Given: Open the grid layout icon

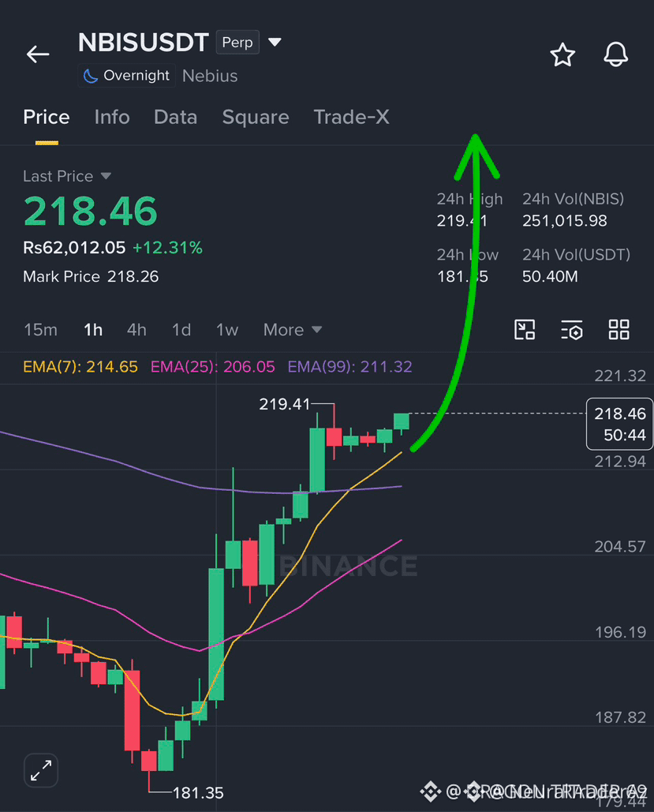Looking at the screenshot, I should (x=618, y=329).
